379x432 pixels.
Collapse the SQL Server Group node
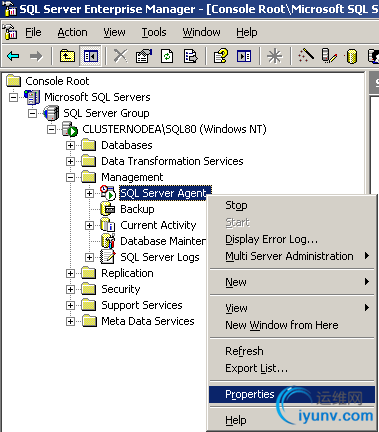(32, 113)
